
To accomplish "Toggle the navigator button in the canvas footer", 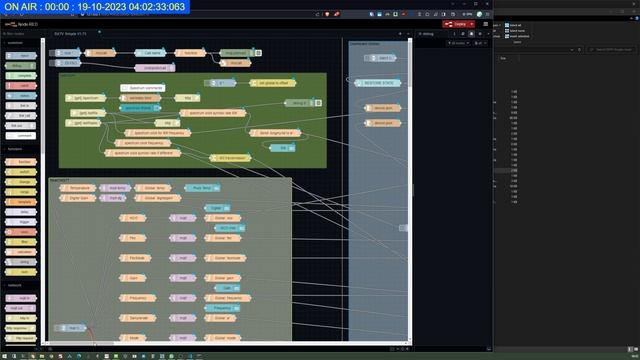I will click(393, 349).
